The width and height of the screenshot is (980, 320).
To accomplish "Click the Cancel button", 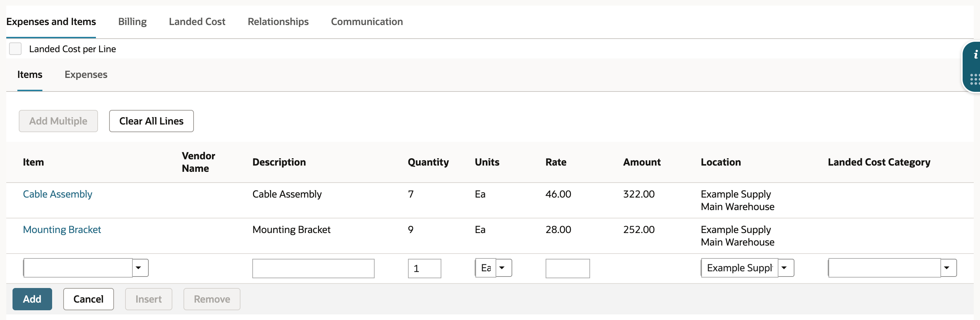I will tap(88, 299).
